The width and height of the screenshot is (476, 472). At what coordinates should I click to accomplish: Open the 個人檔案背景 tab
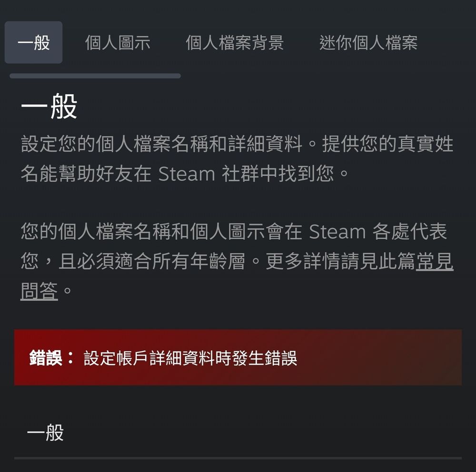click(235, 42)
